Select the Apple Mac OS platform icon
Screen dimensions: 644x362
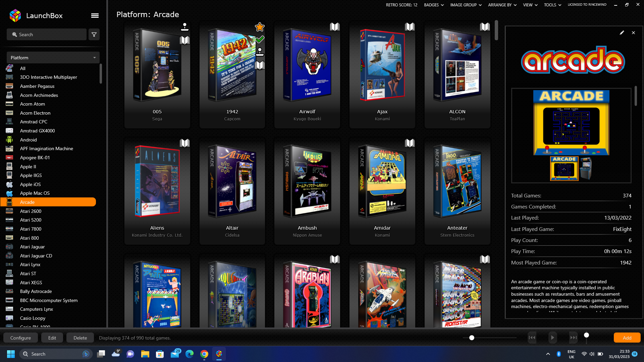pos(9,193)
